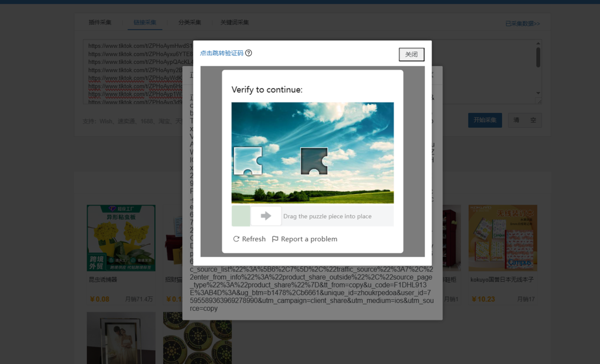The image size is (600, 364).
Task: Switch to the 插件采集 tab
Action: tap(100, 23)
